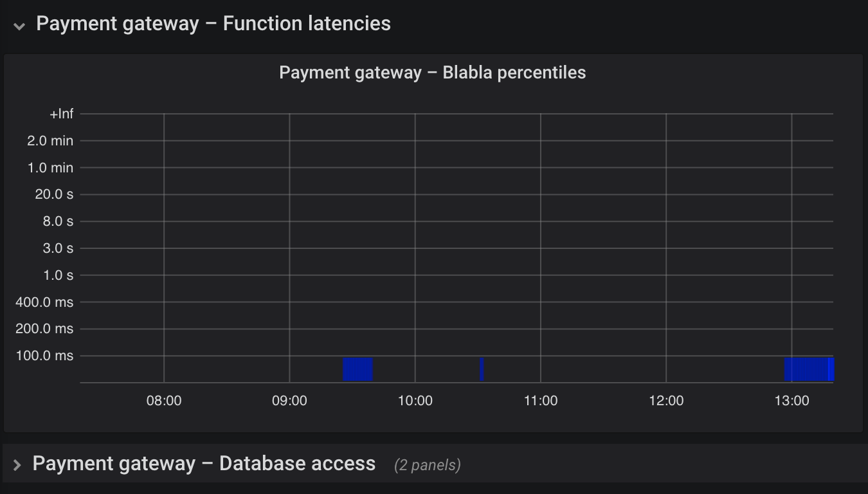
Task: Select the narrow heatmap bar near 10:30
Action: tap(482, 369)
